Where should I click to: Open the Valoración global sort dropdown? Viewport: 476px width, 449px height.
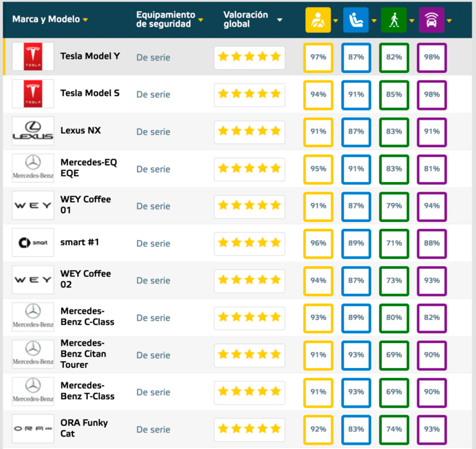tap(279, 20)
